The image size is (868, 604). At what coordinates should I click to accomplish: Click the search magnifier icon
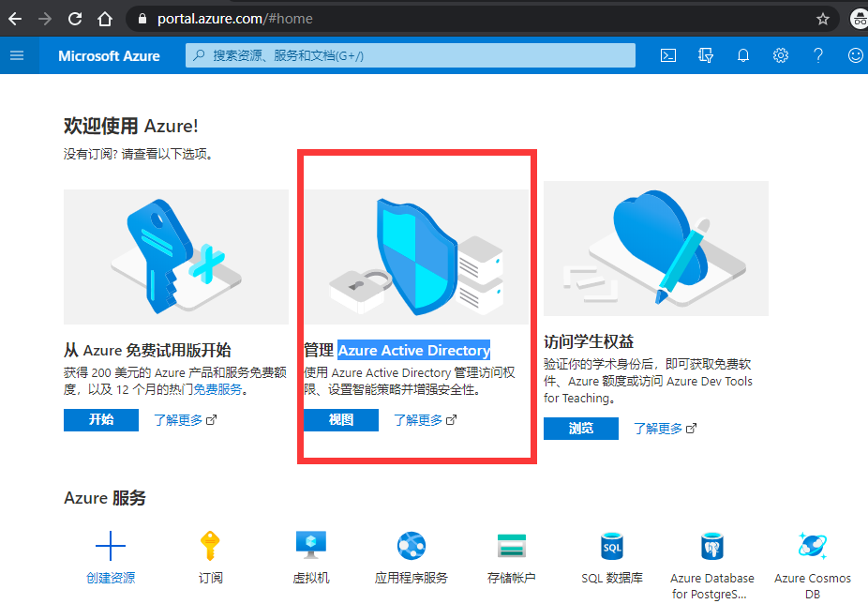click(199, 55)
